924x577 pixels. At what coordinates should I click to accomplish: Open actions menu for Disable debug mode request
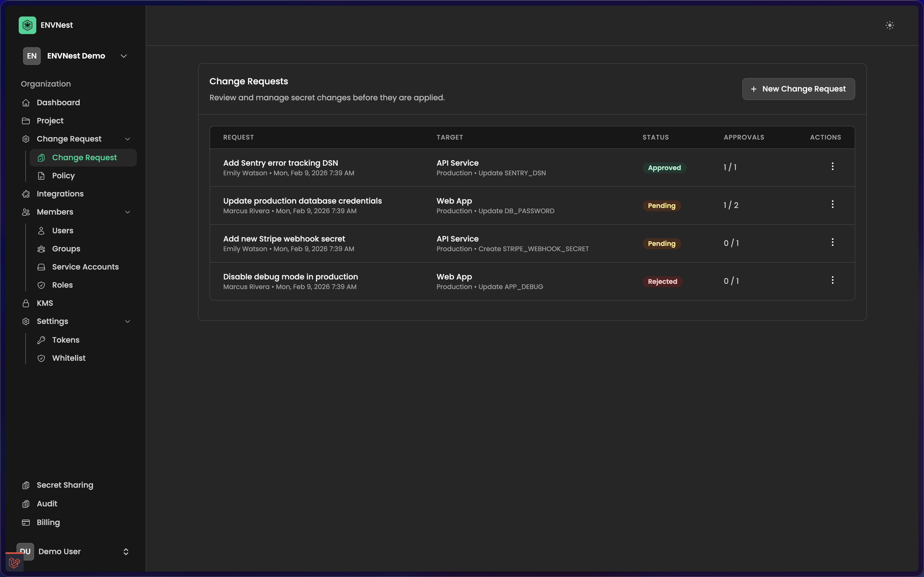point(832,281)
